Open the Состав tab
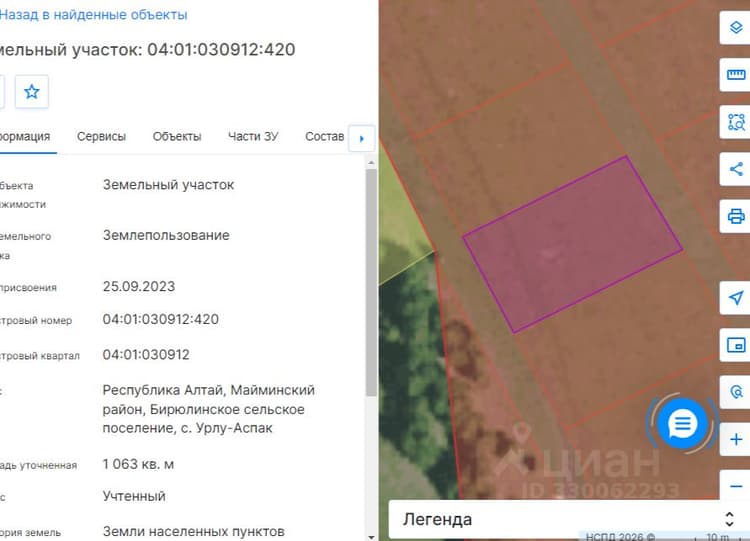Viewport: 750px width, 541px height. coord(325,137)
